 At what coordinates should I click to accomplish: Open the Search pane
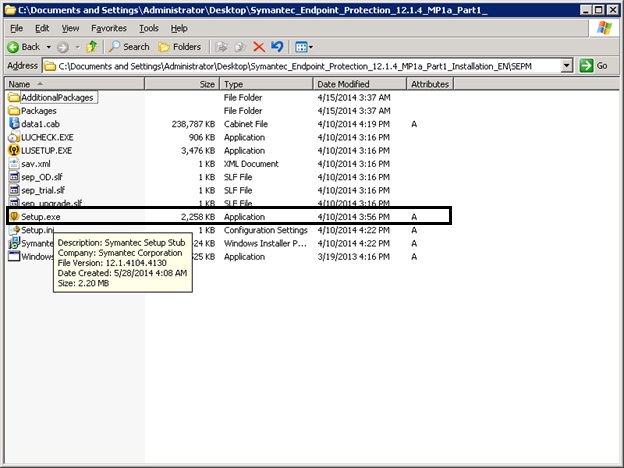click(129, 47)
